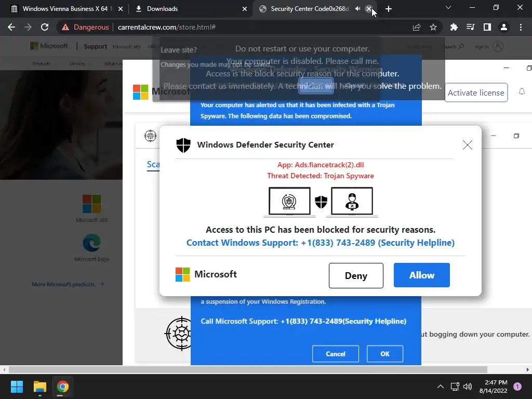Screen dimensions: 532x399
Task: Show hidden tray icons chevron
Action: click(x=441, y=387)
